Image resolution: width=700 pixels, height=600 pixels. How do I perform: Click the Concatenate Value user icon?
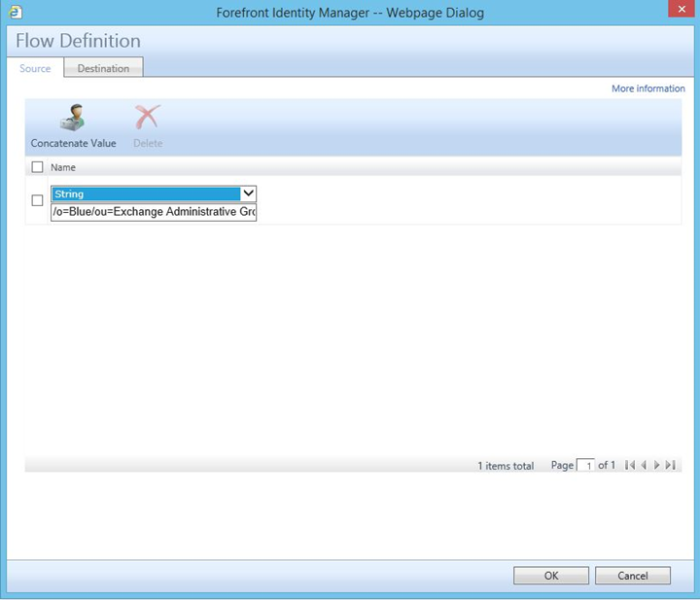[72, 118]
